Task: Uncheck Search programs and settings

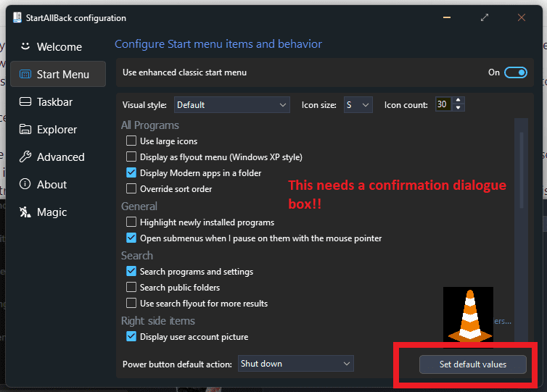Action: (x=131, y=271)
